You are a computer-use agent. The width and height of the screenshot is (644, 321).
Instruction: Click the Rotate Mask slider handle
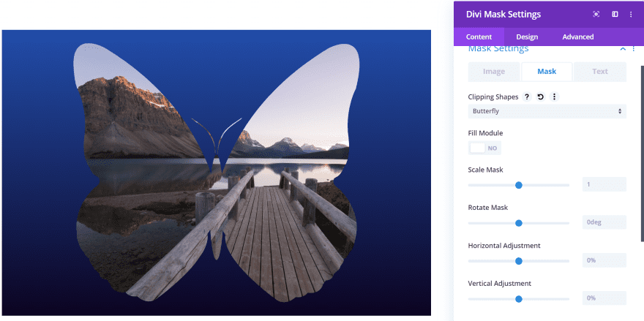[x=519, y=223]
